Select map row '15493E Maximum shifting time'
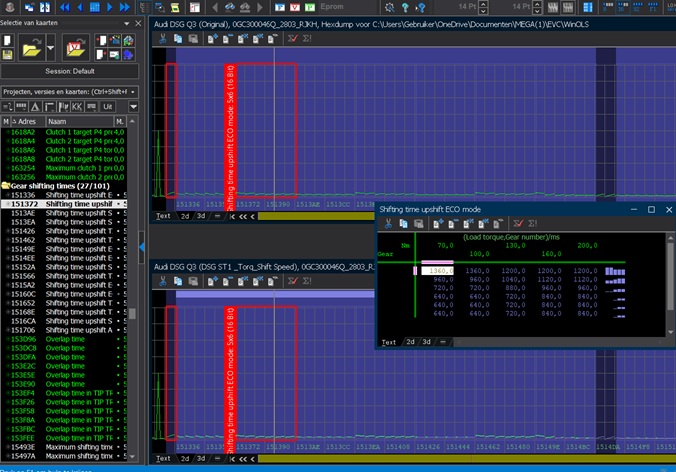The image size is (676, 472). pyautogui.click(x=64, y=447)
